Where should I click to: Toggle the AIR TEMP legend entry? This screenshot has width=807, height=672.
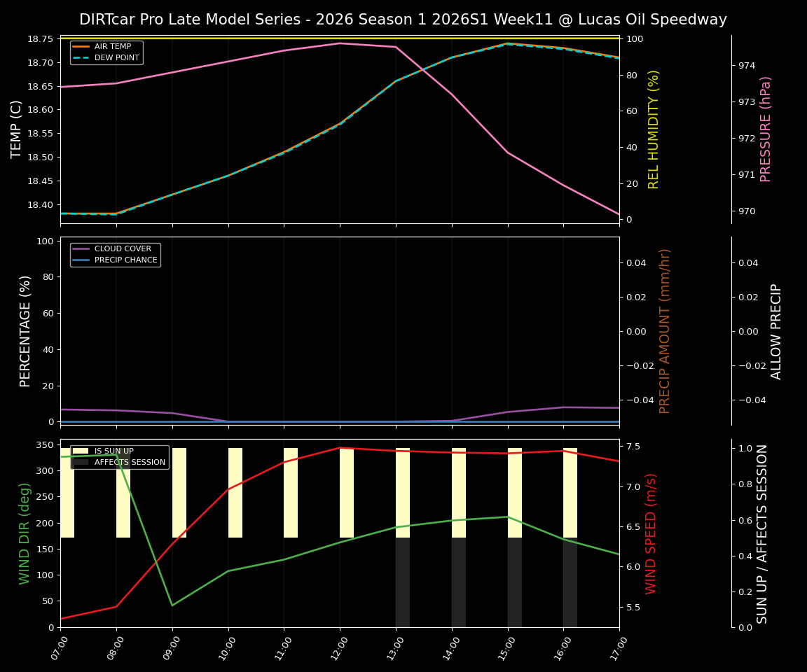(113, 48)
